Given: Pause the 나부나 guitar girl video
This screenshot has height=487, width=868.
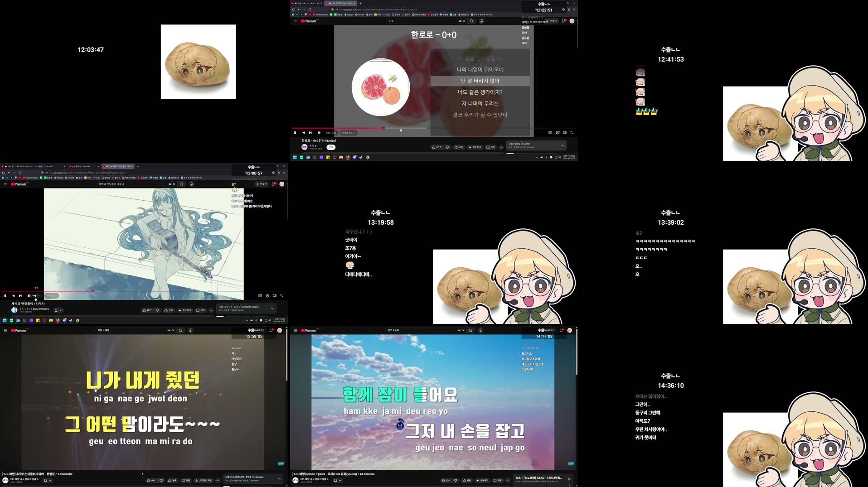Looking at the screenshot, I should pos(5,296).
